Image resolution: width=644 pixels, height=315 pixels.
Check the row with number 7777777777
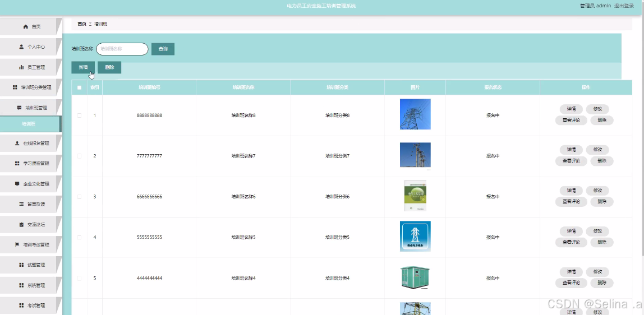[79, 156]
